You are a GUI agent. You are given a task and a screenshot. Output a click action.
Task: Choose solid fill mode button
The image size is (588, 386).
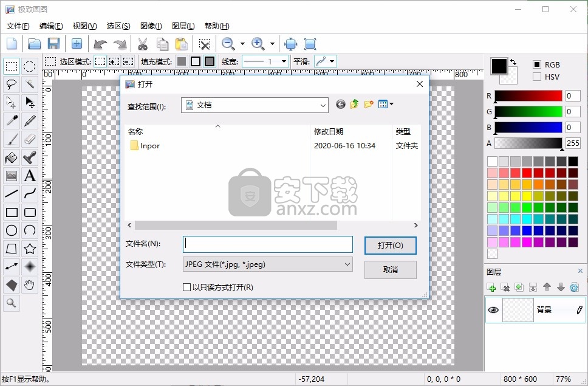(182, 61)
